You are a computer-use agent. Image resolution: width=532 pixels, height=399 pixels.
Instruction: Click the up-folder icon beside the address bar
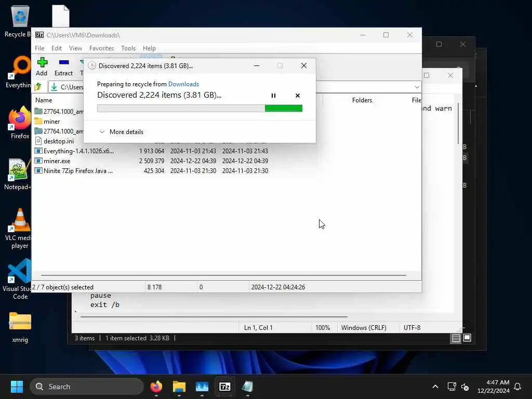[x=38, y=87]
